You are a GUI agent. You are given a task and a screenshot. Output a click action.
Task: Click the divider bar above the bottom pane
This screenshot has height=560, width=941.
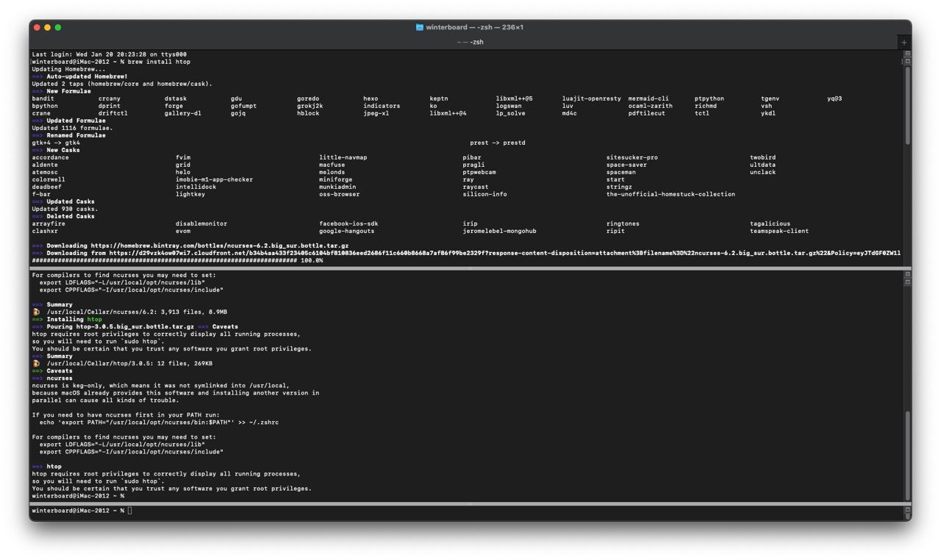[470, 503]
